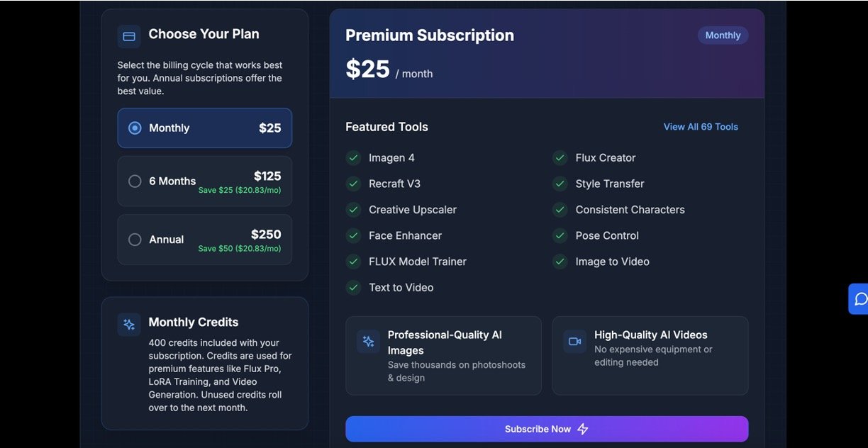
Task: Click the $250 Annual price text
Action: (266, 235)
